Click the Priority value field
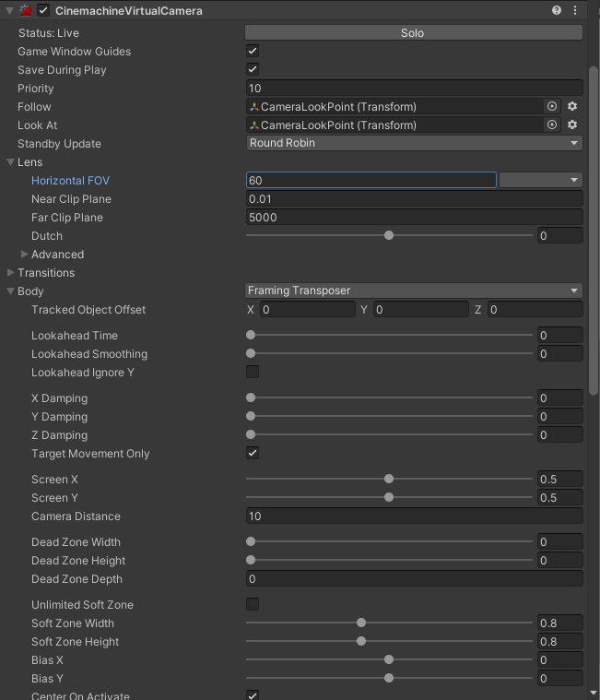 click(x=415, y=88)
